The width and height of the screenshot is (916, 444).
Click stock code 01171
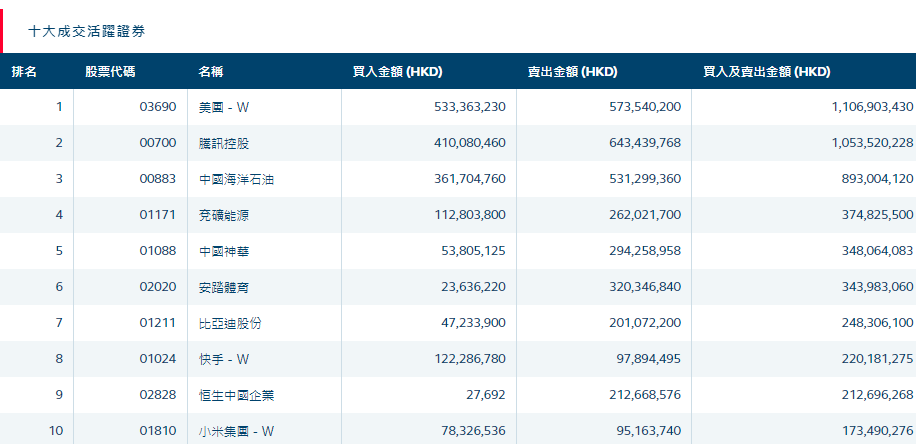point(158,215)
